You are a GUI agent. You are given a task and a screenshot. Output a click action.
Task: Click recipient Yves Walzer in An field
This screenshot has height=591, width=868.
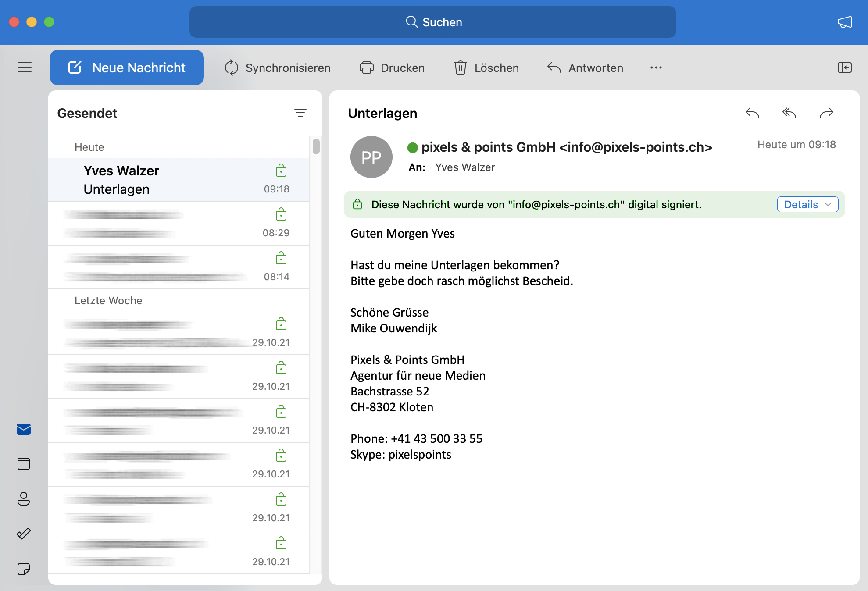click(x=465, y=167)
